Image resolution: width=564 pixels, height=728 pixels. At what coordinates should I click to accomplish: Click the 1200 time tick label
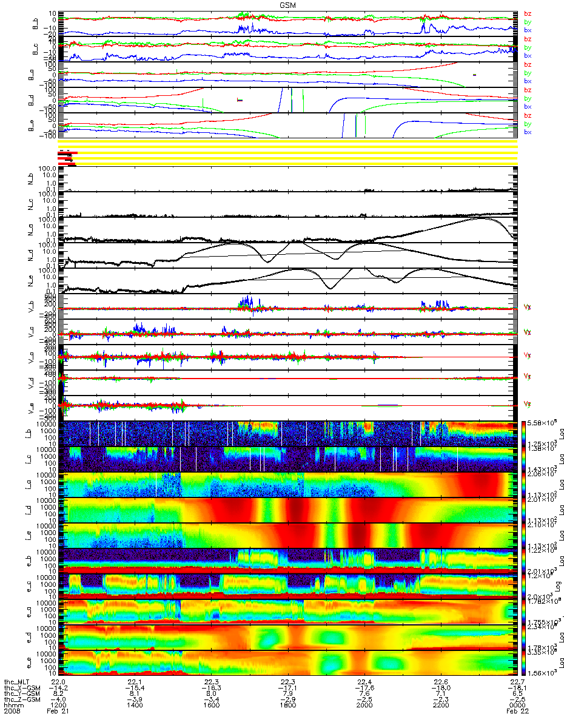click(x=58, y=706)
